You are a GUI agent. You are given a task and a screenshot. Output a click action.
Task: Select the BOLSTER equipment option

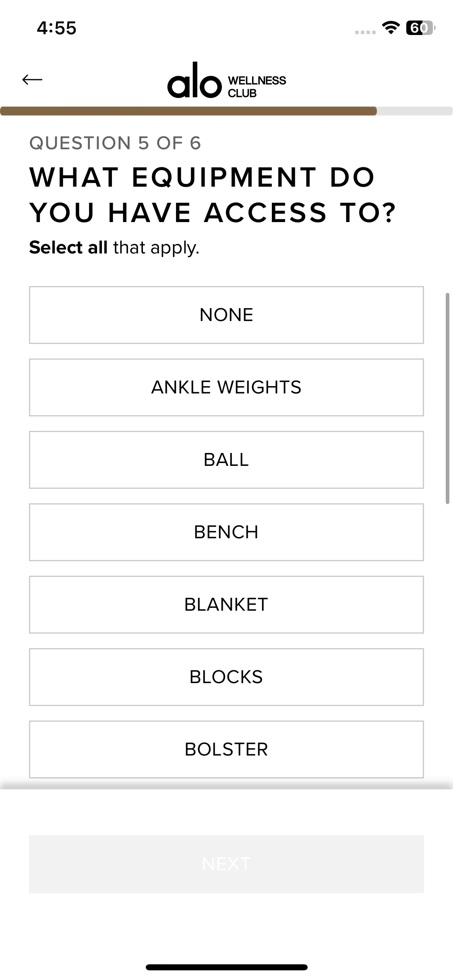tap(226, 749)
